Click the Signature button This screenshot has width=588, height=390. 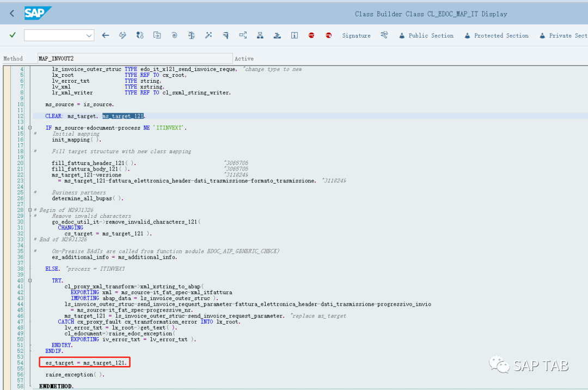tap(356, 35)
